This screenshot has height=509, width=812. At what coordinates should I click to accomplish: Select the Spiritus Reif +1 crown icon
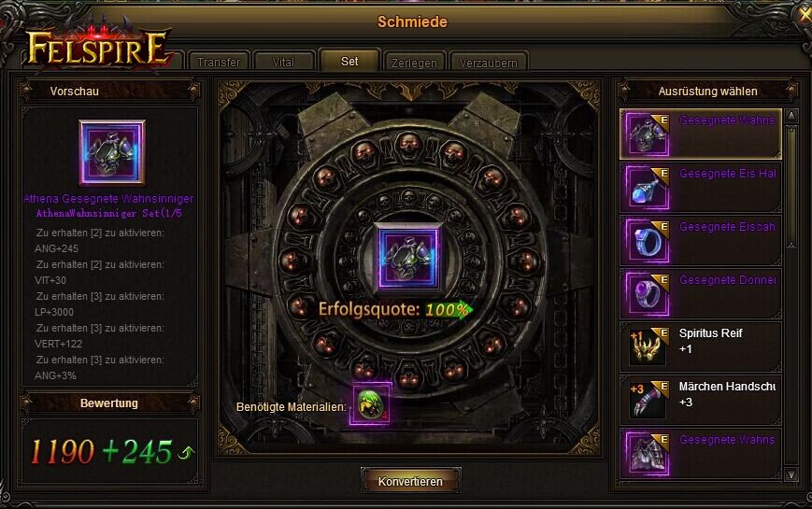[x=647, y=347]
